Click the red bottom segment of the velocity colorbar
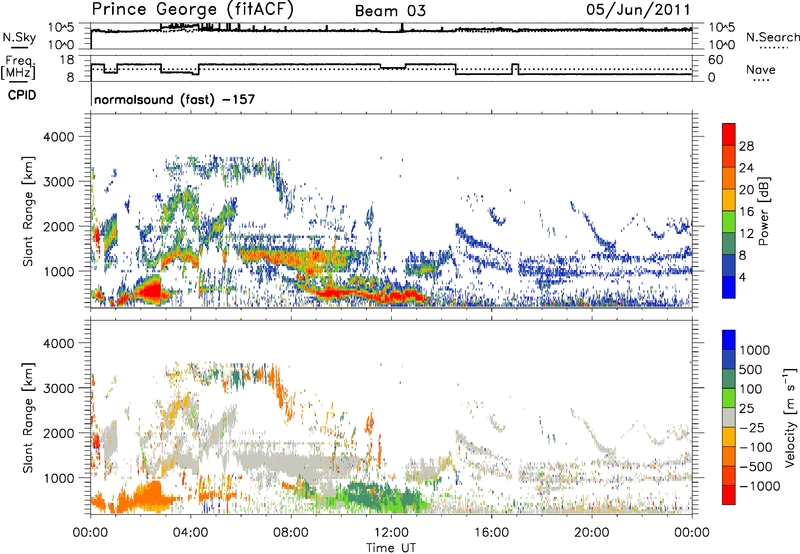The height and width of the screenshot is (554, 800). [x=729, y=495]
